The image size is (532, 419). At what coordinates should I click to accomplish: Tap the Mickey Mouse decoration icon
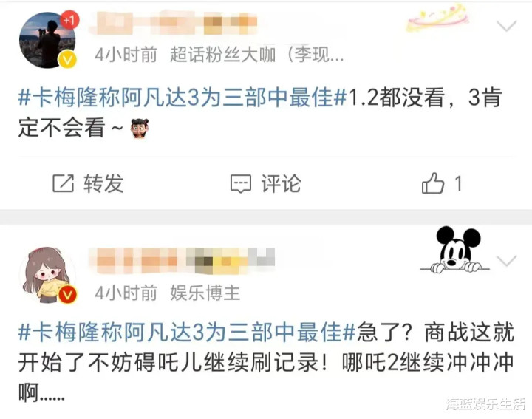point(454,250)
